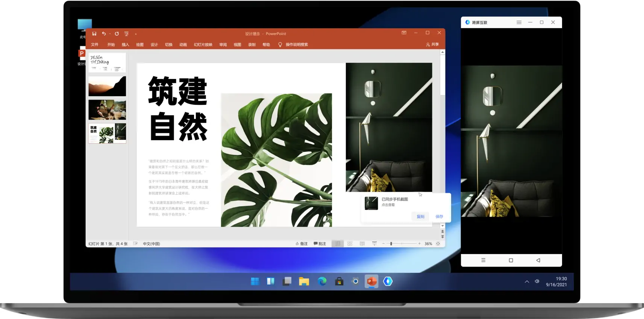Image resolution: width=644 pixels, height=319 pixels.
Task: Click the Redo icon in title bar
Action: [x=117, y=34]
